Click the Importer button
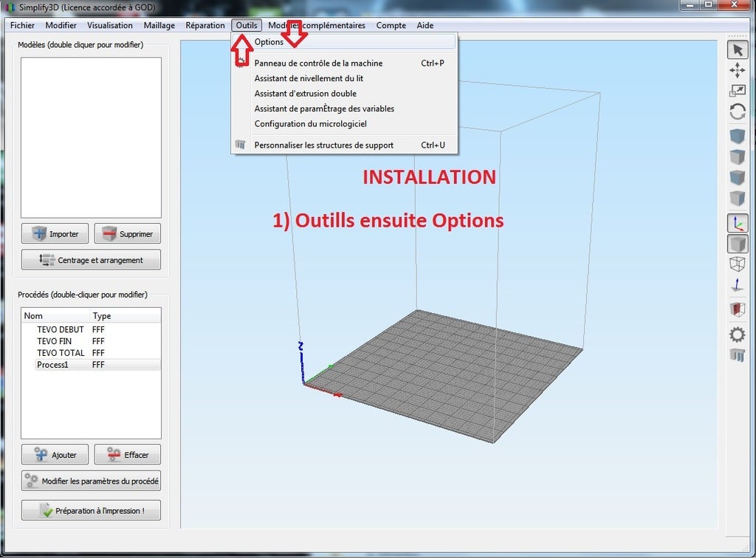756x559 pixels. point(55,234)
